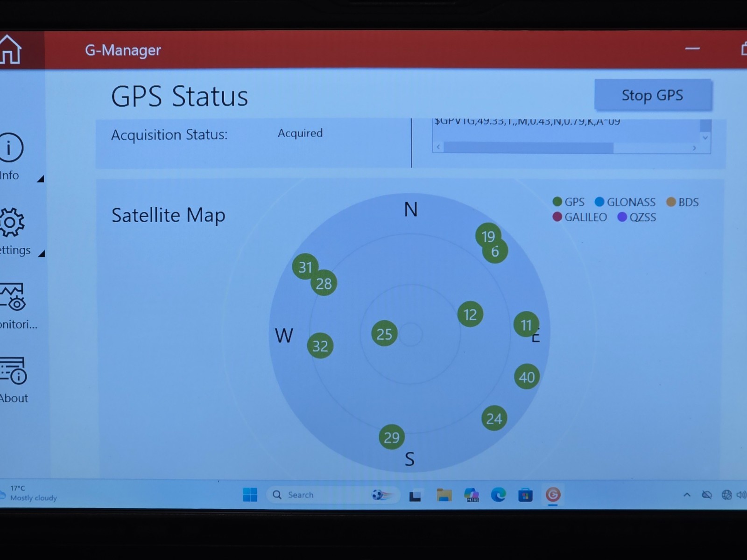Viewport: 747px width, 560px height.
Task: Expand the Info submenu triangle
Action: [x=41, y=179]
